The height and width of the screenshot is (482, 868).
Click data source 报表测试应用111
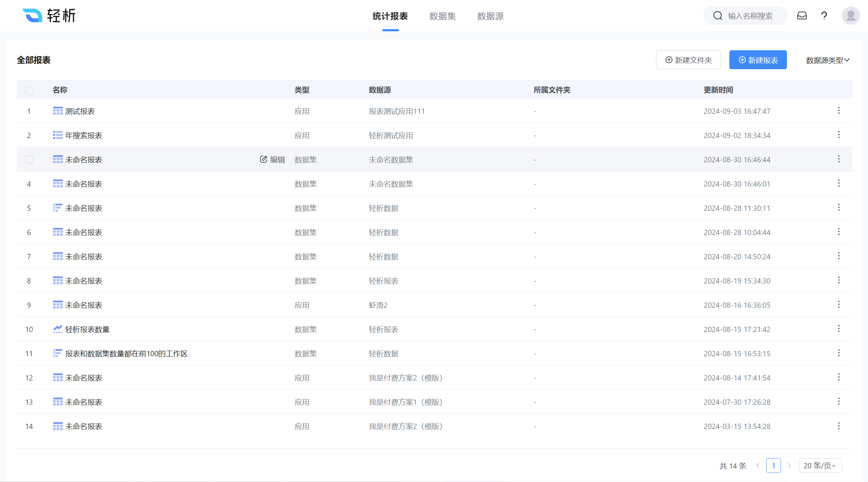pos(397,111)
